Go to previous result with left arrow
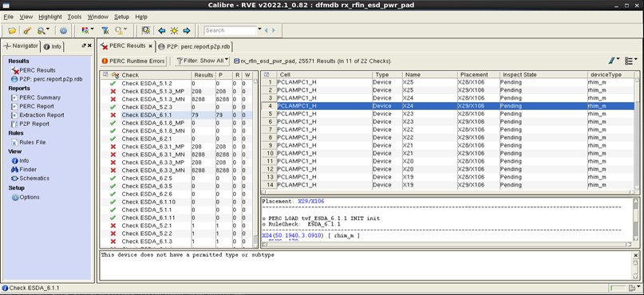 pos(162,31)
